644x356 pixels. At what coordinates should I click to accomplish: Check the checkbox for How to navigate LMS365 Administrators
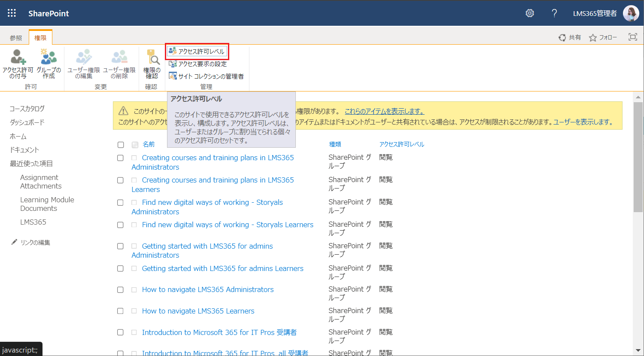coord(120,289)
